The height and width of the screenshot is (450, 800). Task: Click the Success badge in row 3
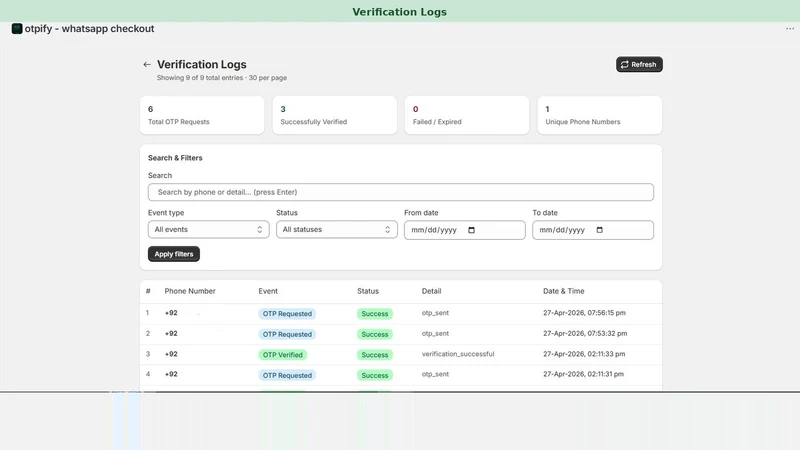coord(374,355)
